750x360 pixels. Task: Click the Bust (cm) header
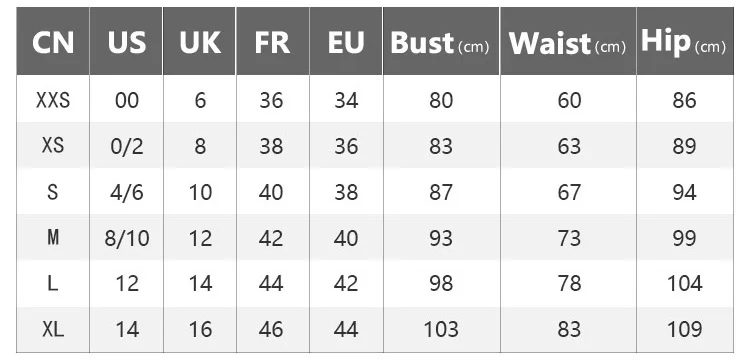pyautogui.click(x=441, y=42)
